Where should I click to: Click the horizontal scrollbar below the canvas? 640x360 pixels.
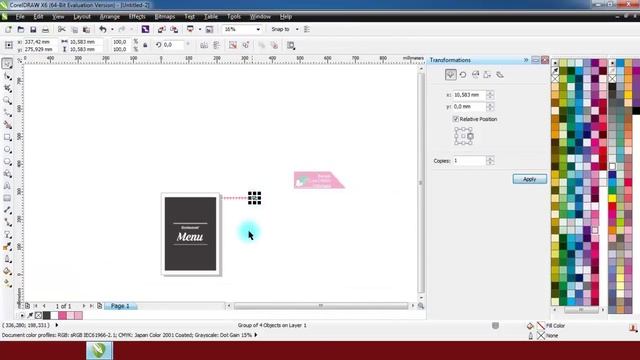(320, 306)
